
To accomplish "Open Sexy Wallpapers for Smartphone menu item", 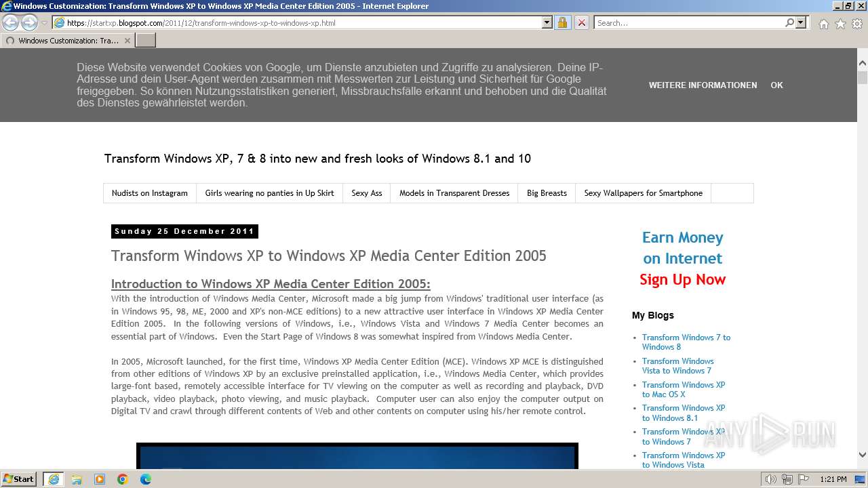I will [644, 193].
